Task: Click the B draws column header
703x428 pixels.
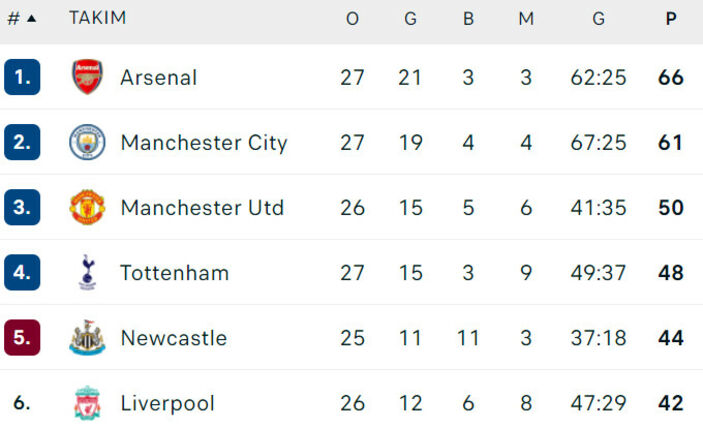Action: pos(468,19)
